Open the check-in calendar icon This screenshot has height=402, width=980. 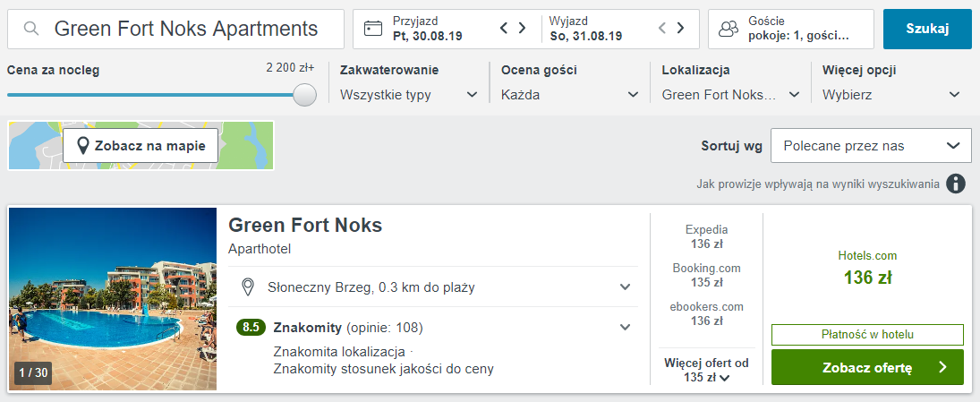[373, 29]
